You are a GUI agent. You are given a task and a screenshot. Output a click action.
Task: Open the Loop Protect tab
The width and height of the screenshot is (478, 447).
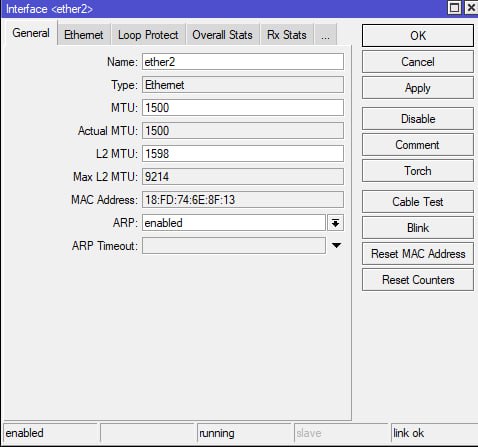[x=148, y=35]
